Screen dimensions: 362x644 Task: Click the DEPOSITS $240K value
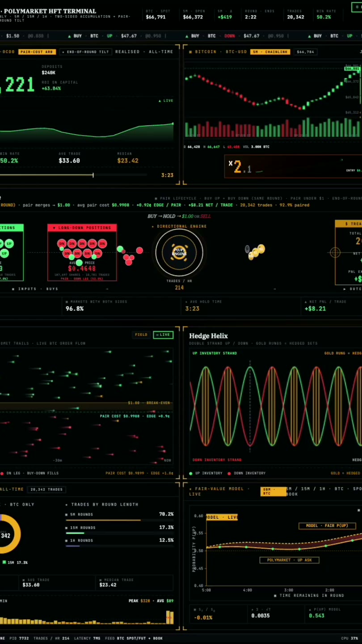(49, 72)
